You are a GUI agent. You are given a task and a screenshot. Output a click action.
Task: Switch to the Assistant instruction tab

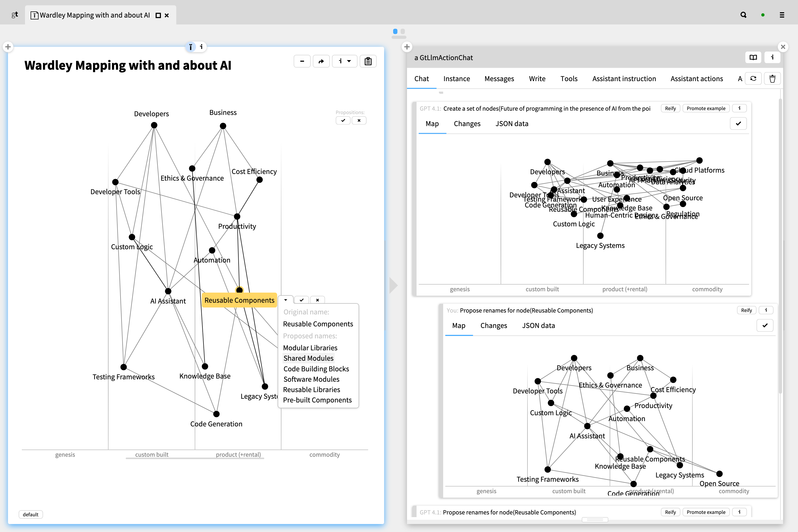tap(624, 79)
